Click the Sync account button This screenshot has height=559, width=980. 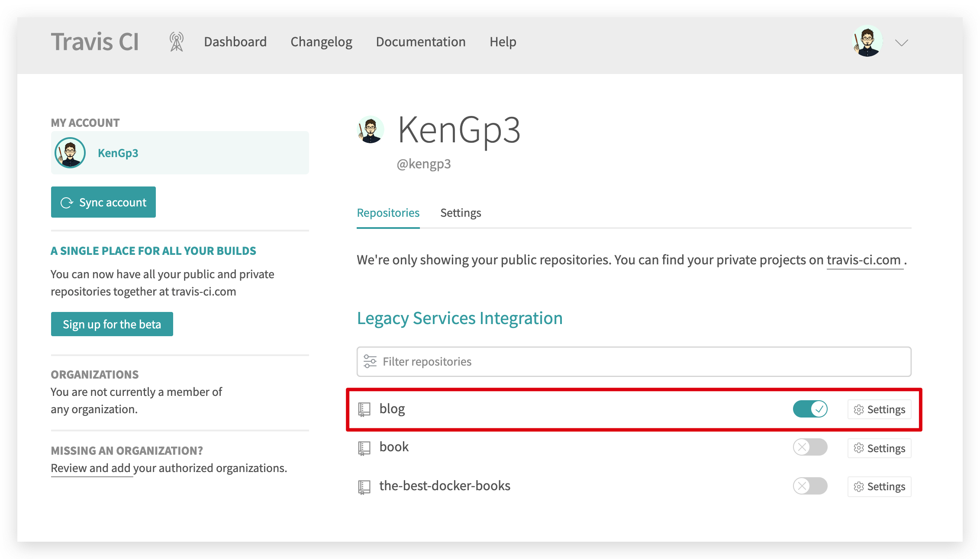coord(103,202)
